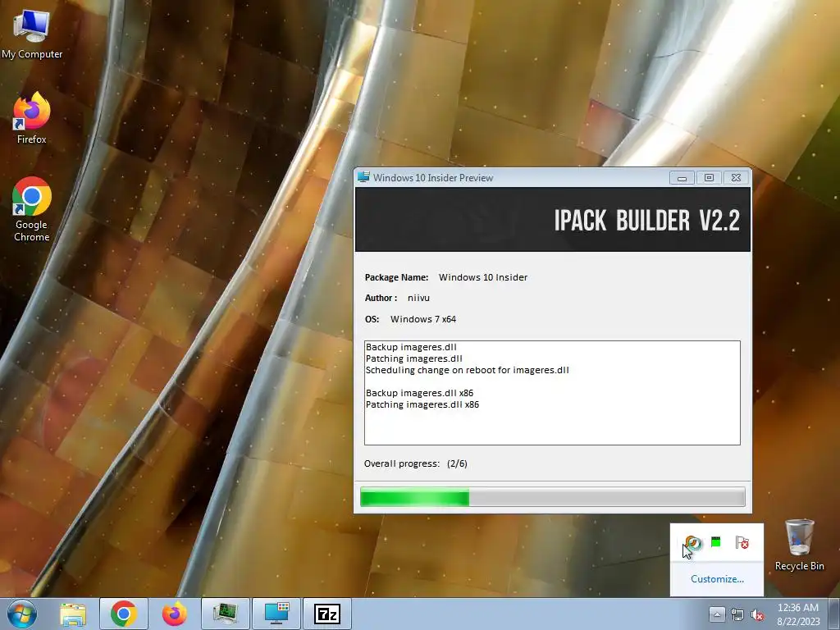
Task: Click the orange swirl tray icon in popup
Action: point(693,543)
